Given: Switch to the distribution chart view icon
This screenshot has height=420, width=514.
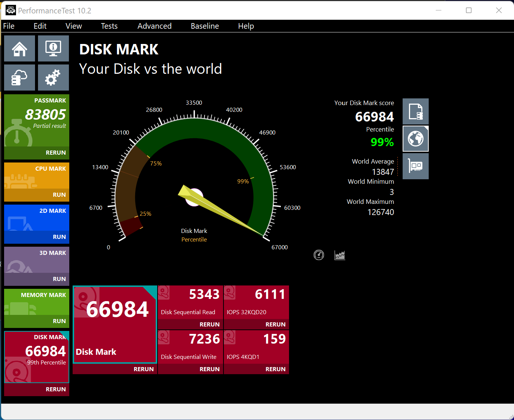Looking at the screenshot, I should (x=340, y=255).
